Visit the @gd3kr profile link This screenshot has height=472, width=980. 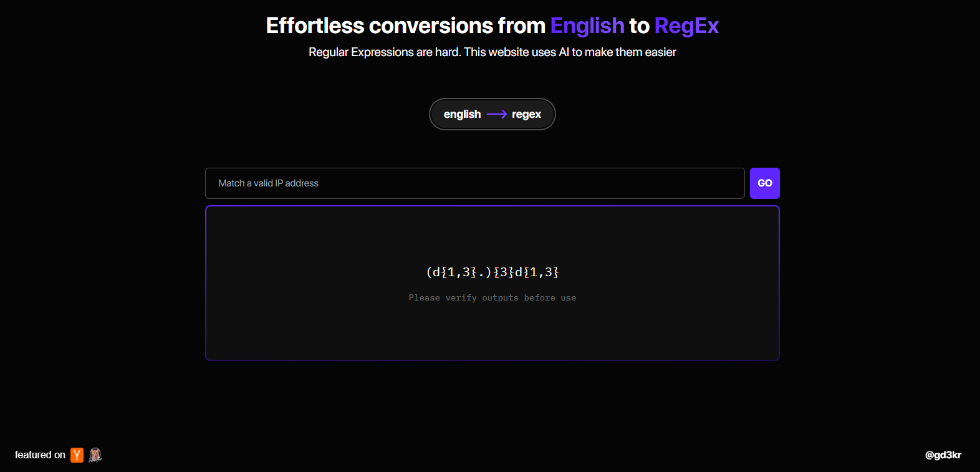click(943, 455)
